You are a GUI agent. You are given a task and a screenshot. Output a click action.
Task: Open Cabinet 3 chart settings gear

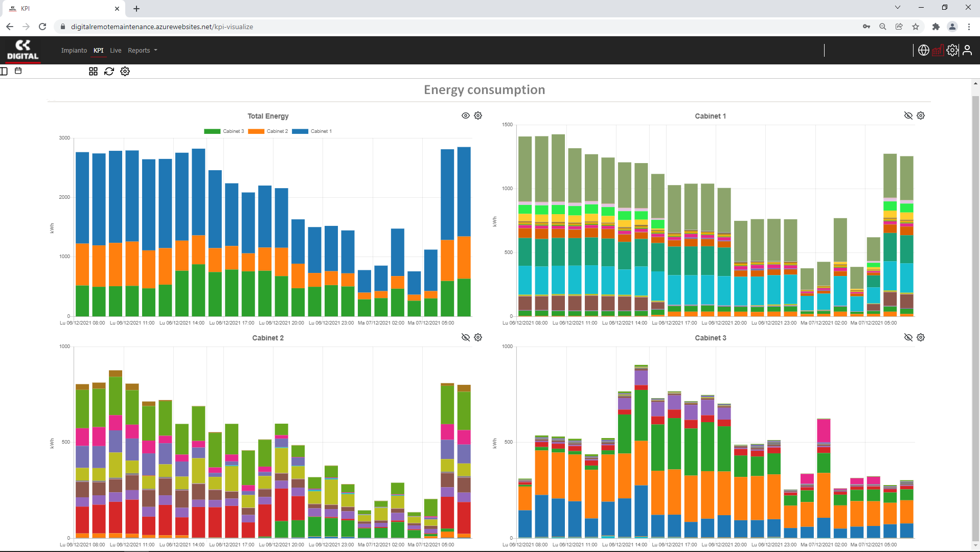921,337
